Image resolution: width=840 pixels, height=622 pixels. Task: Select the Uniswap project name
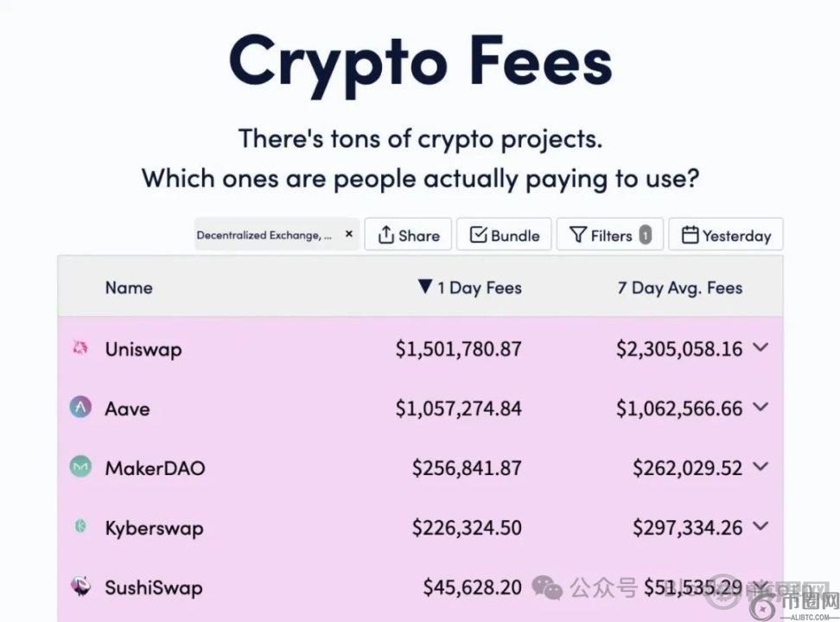[x=143, y=349]
